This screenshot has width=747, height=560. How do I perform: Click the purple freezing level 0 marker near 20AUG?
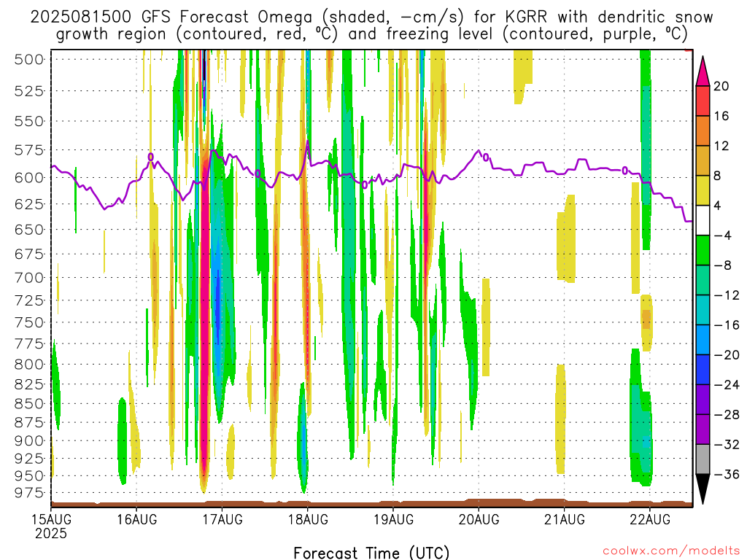tap(486, 157)
